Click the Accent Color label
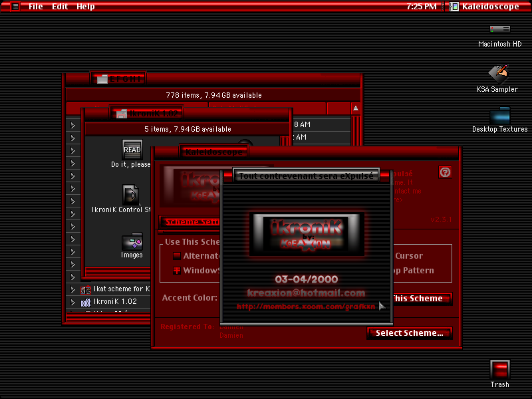Viewport: 532px width, 399px height. 190,298
